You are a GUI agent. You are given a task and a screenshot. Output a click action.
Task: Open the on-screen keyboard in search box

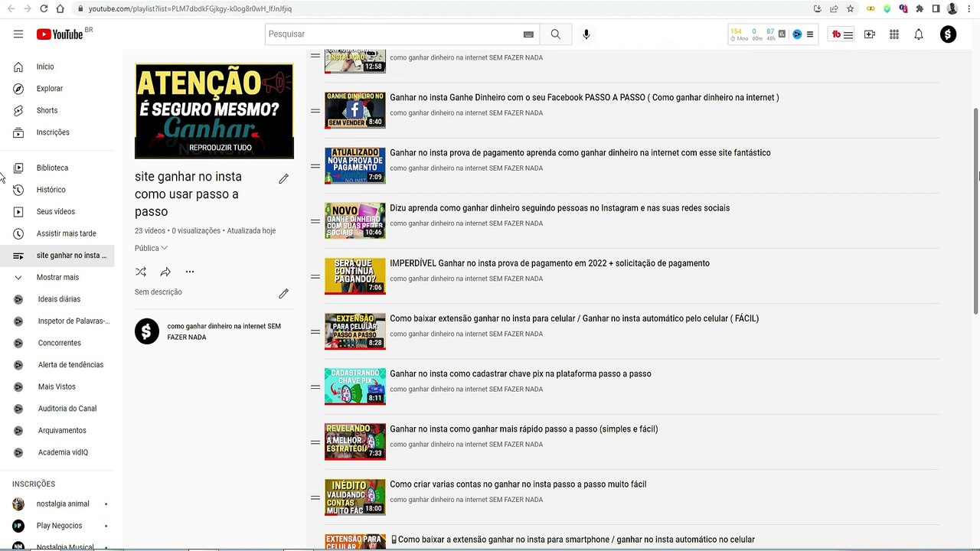point(528,34)
